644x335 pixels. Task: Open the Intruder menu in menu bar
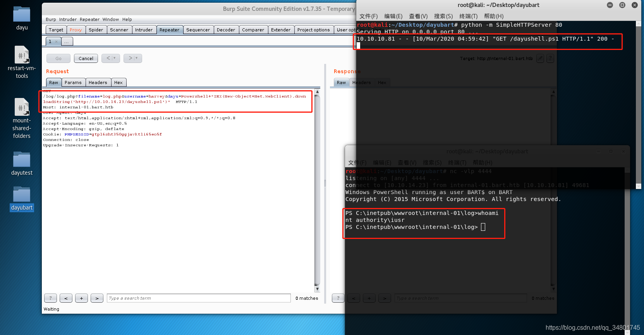68,19
